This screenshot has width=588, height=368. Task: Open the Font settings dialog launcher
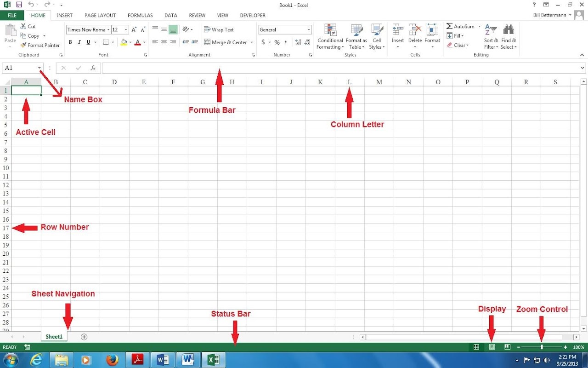tap(146, 55)
